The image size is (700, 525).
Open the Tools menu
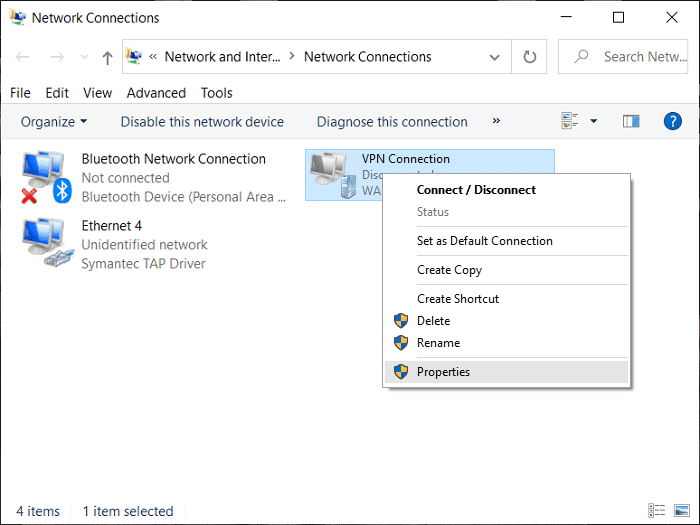tap(217, 93)
